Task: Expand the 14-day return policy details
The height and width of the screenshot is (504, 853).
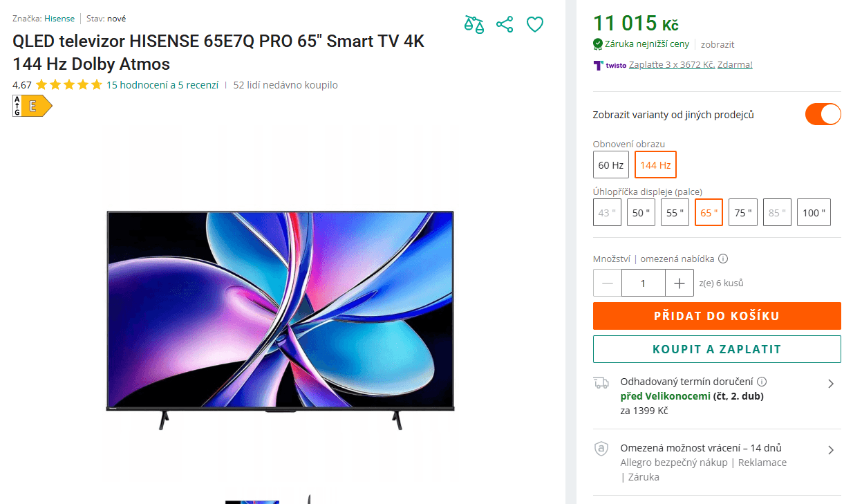Action: click(831, 449)
